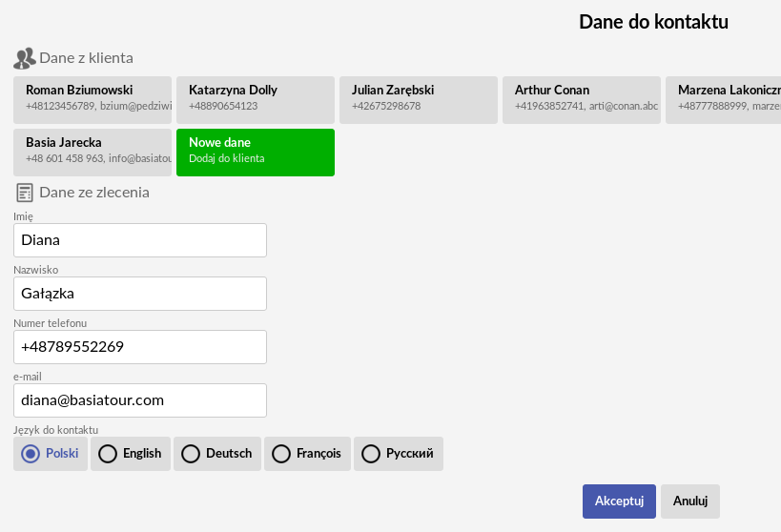Confirm with the Akceptuj button
The height and width of the screenshot is (532, 781).
(619, 501)
